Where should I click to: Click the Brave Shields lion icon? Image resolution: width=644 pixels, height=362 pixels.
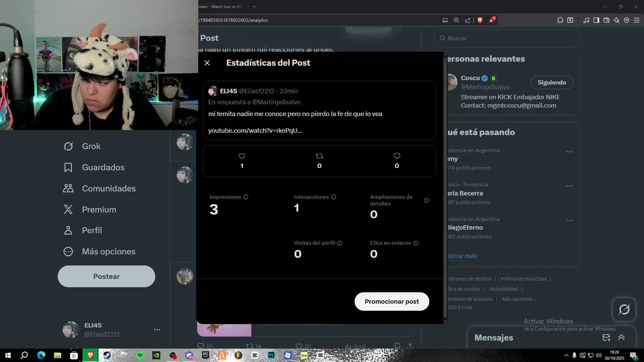click(480, 20)
